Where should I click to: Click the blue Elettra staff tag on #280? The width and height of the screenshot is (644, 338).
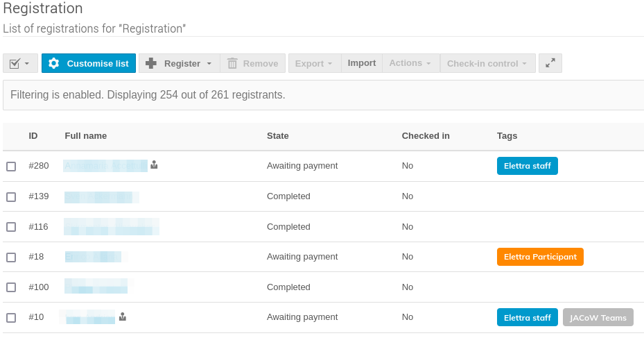(x=527, y=166)
